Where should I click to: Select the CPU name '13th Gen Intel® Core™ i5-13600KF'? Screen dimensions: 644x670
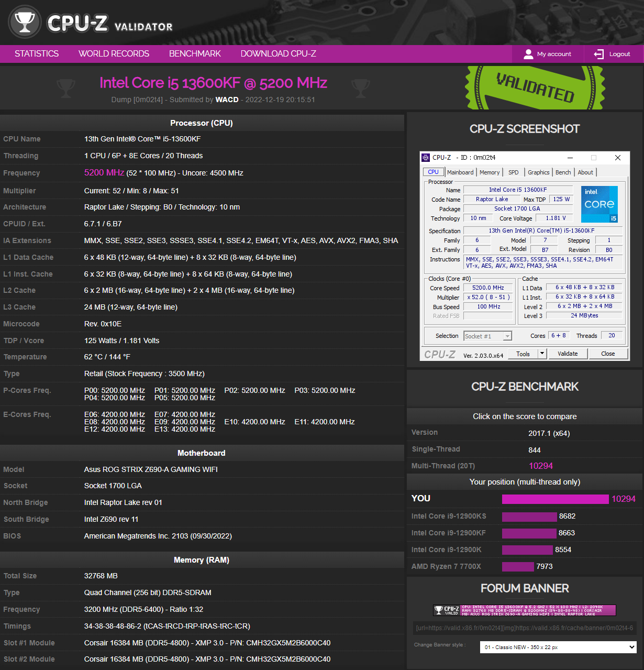pos(142,139)
